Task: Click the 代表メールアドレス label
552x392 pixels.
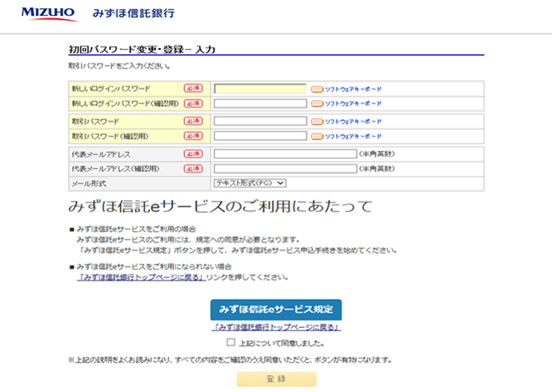Action: point(101,154)
